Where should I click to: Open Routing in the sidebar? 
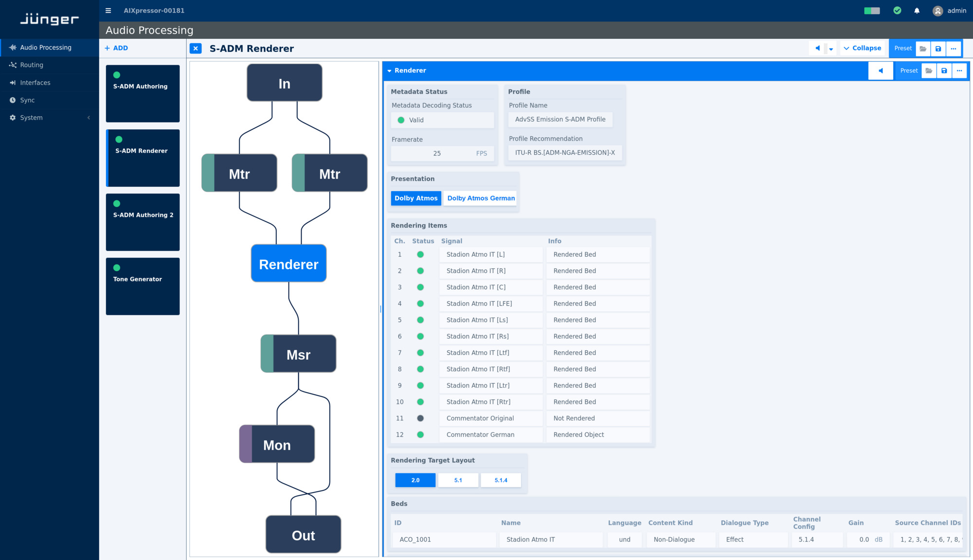[32, 65]
